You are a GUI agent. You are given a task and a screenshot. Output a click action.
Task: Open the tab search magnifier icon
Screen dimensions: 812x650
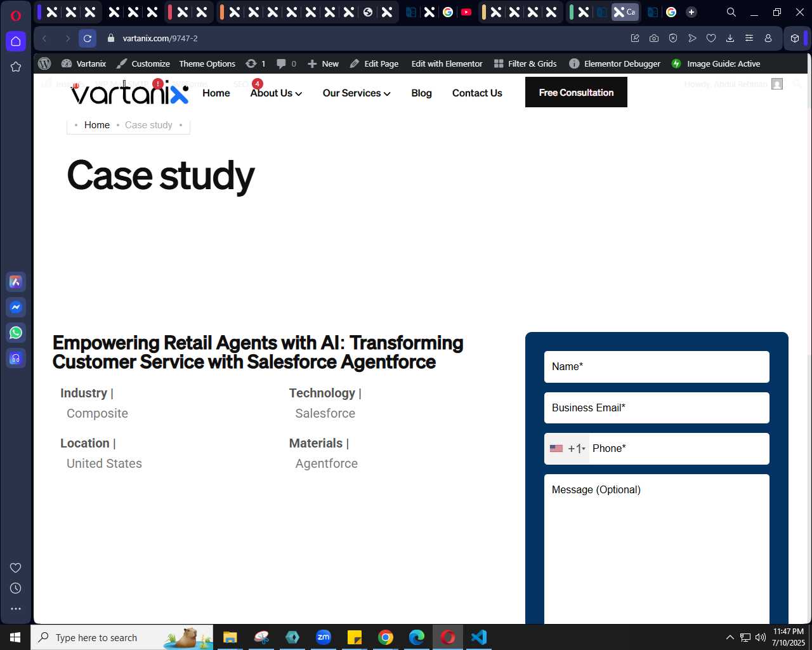point(731,12)
